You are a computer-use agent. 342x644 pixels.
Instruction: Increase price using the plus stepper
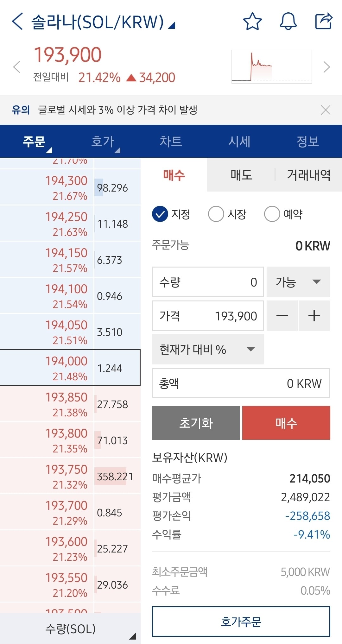314,316
